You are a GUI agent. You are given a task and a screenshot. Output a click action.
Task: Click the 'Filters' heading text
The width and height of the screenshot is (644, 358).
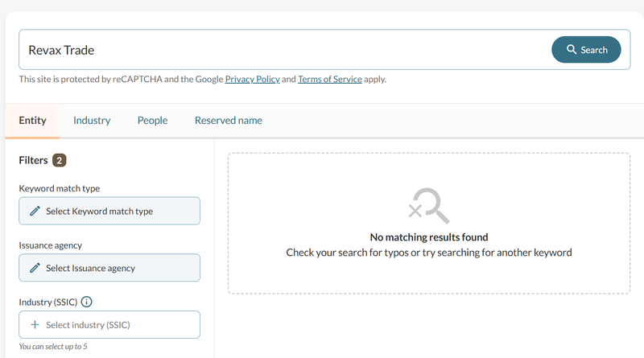pos(33,160)
